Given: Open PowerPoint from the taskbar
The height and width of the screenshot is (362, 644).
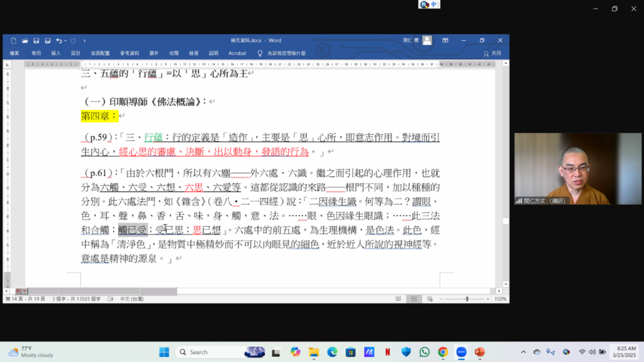Looking at the screenshot, I should click(479, 352).
